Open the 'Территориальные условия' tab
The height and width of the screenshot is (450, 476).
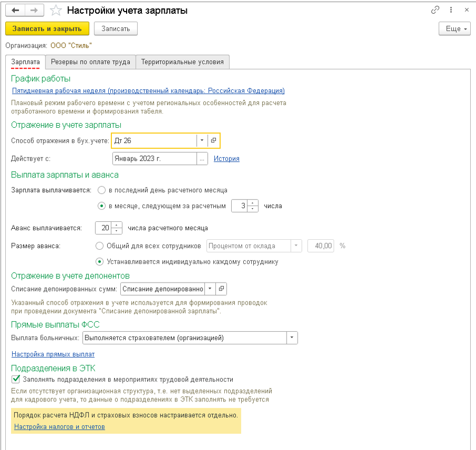click(182, 62)
